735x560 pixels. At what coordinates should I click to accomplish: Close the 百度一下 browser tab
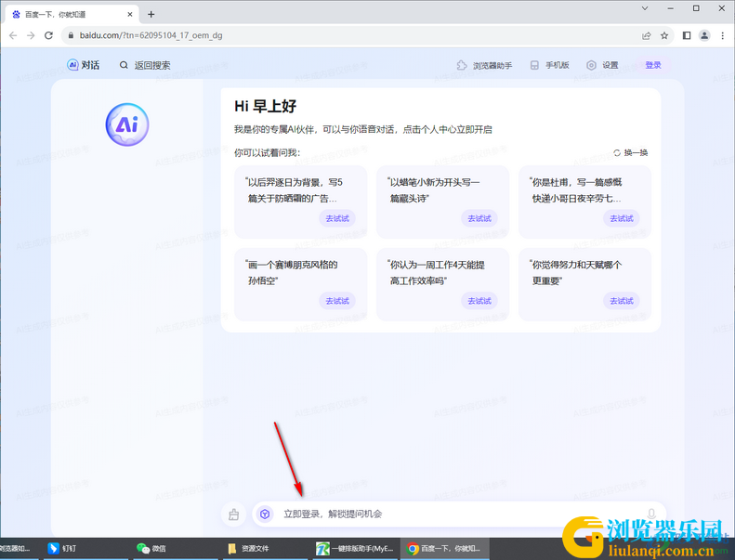tap(130, 15)
